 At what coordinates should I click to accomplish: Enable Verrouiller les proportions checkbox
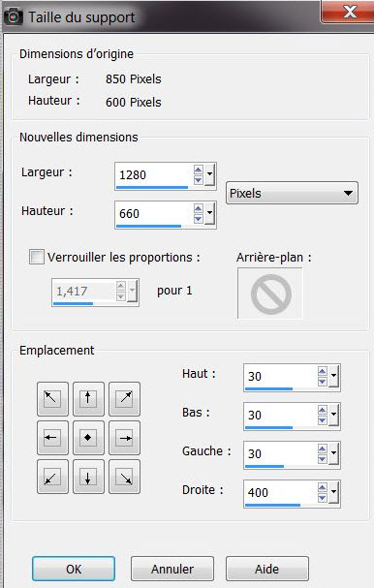[x=37, y=257]
